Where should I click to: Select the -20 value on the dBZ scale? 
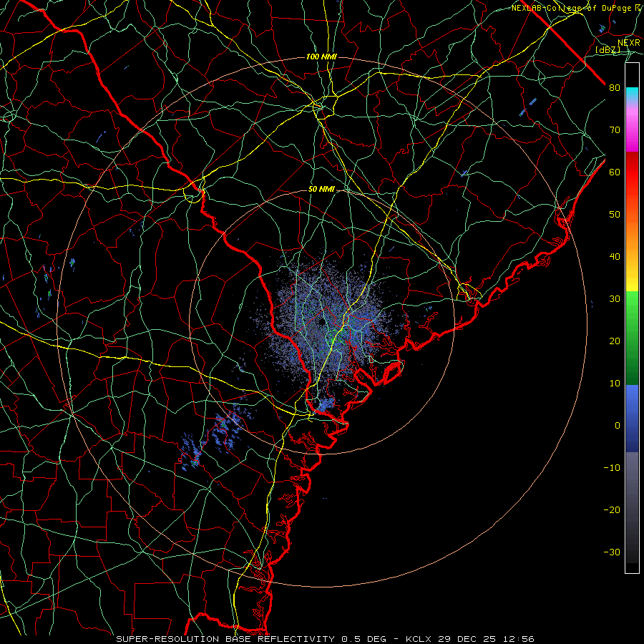tap(612, 509)
